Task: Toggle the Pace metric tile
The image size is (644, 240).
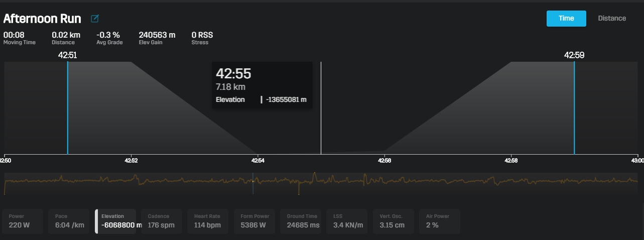Action: (72, 221)
